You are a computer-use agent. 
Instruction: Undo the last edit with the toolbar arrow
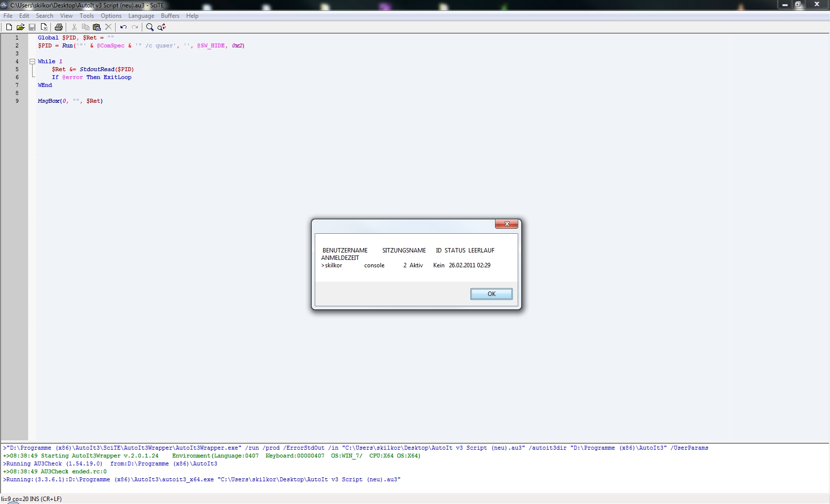click(x=124, y=27)
